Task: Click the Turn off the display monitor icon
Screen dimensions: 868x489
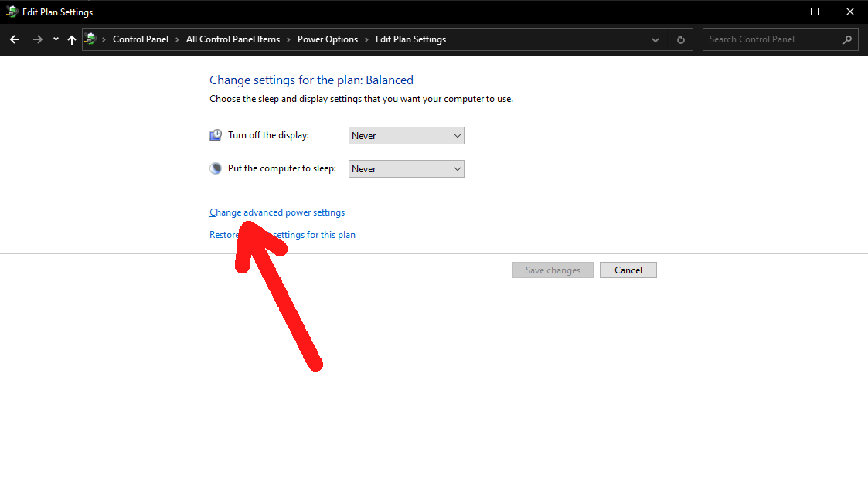Action: tap(216, 135)
